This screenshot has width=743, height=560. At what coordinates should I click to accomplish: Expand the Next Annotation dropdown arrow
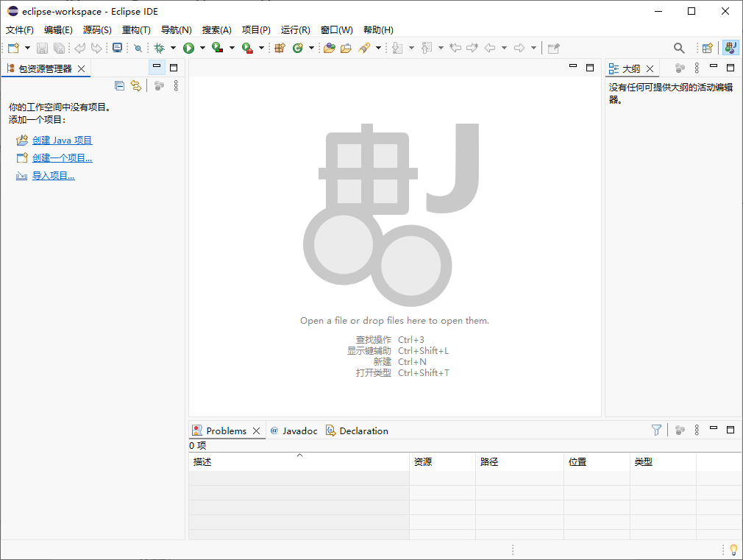(x=411, y=48)
